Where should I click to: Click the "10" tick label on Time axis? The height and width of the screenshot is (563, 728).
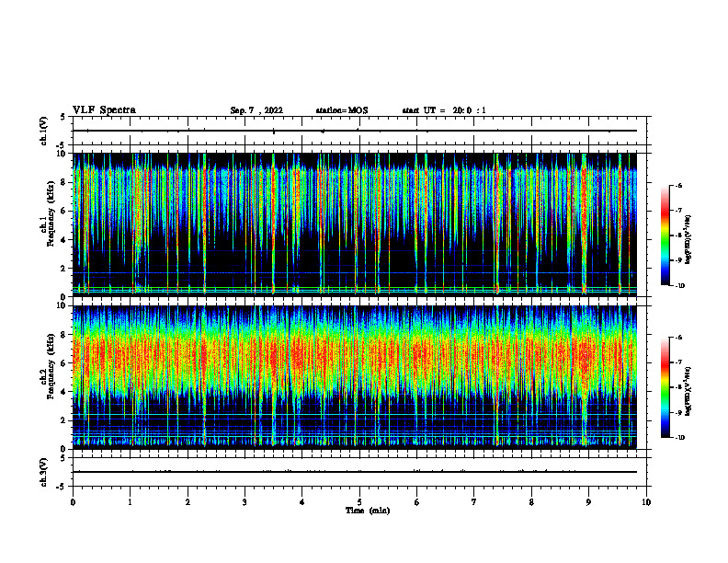646,502
